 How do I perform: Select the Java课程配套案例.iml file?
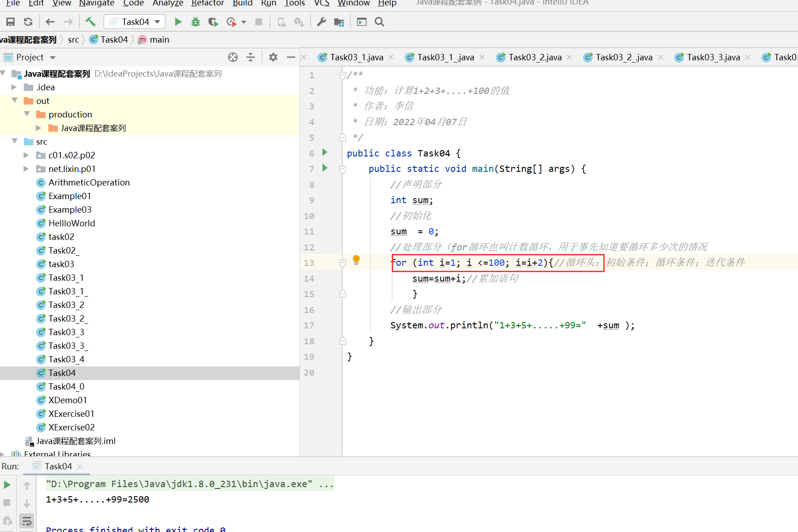click(75, 441)
